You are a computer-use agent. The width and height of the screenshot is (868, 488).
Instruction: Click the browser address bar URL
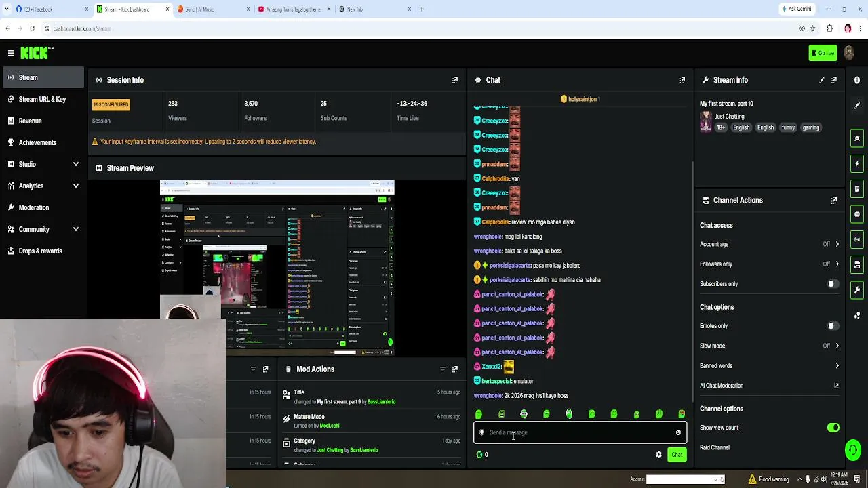82,28
